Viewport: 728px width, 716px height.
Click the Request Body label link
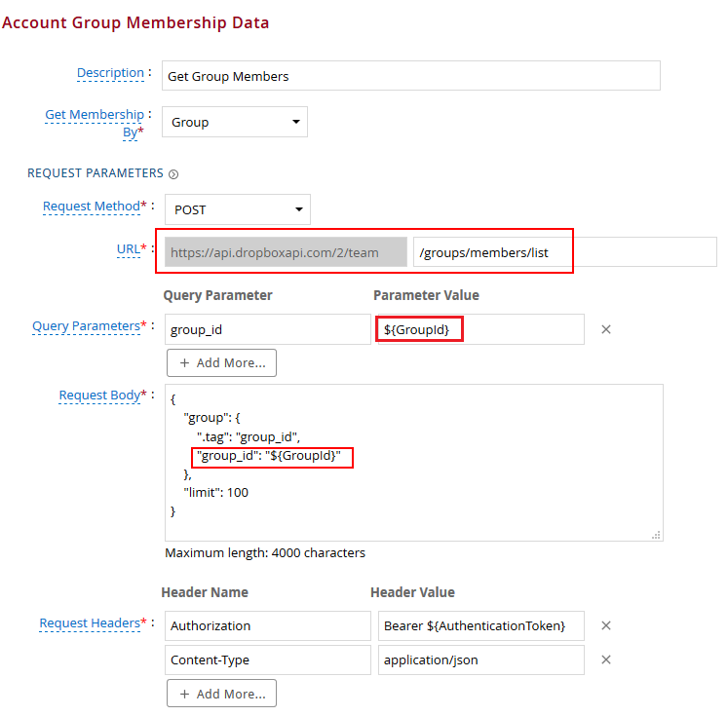point(99,396)
